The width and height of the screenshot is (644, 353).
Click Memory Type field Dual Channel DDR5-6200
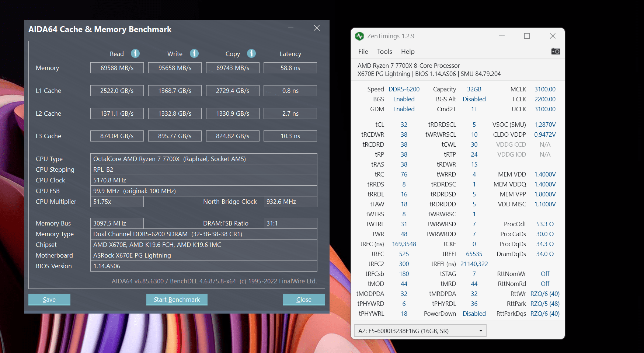(204, 234)
